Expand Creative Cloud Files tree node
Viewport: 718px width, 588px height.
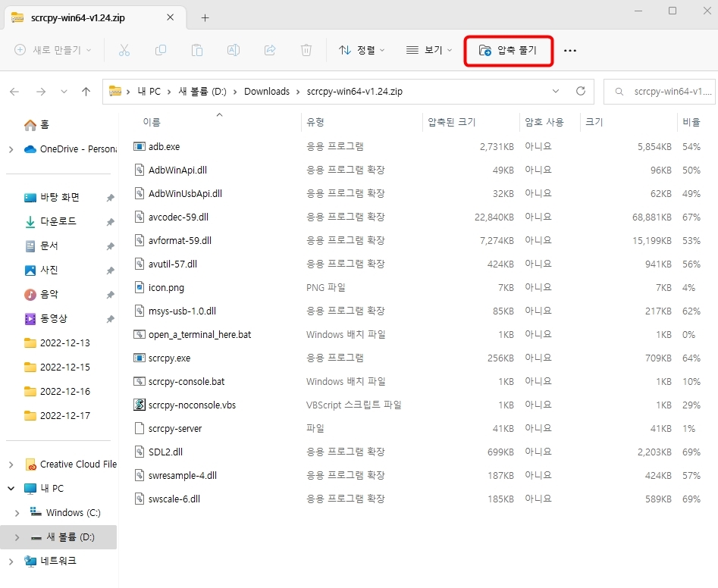(11, 464)
